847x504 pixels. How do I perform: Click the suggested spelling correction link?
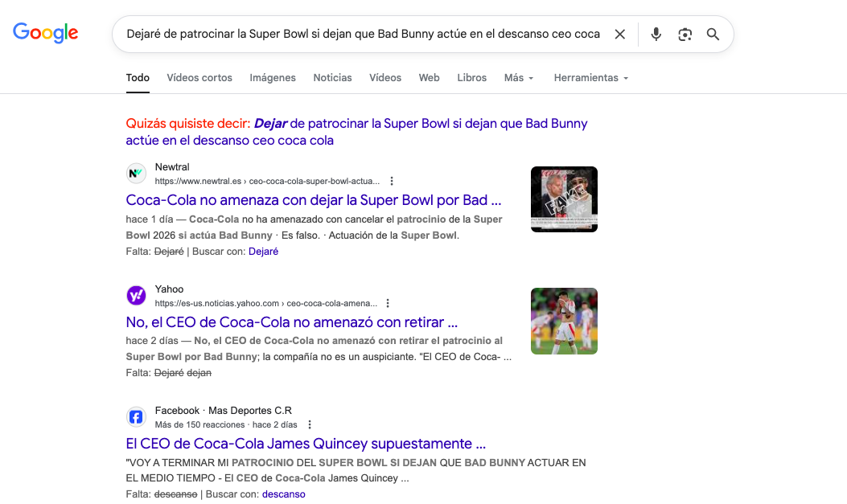pyautogui.click(x=356, y=132)
